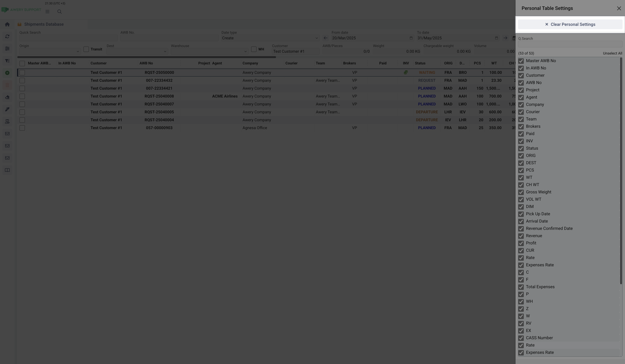Click the filter list icon in sidebar
Screen dimensions: 625x364
tap(7, 61)
